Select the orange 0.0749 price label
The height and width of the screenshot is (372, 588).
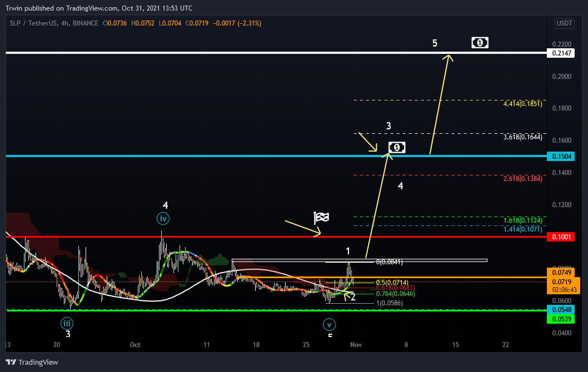pyautogui.click(x=561, y=273)
